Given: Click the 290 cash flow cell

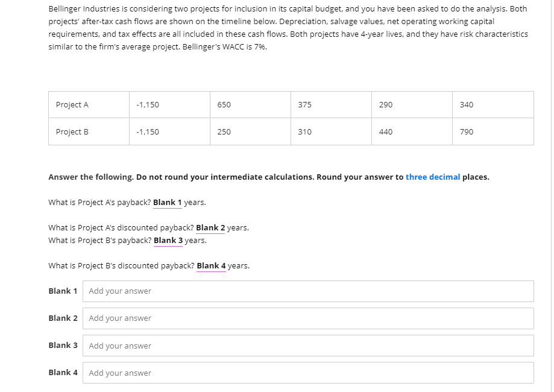Looking at the screenshot, I should 412,104.
